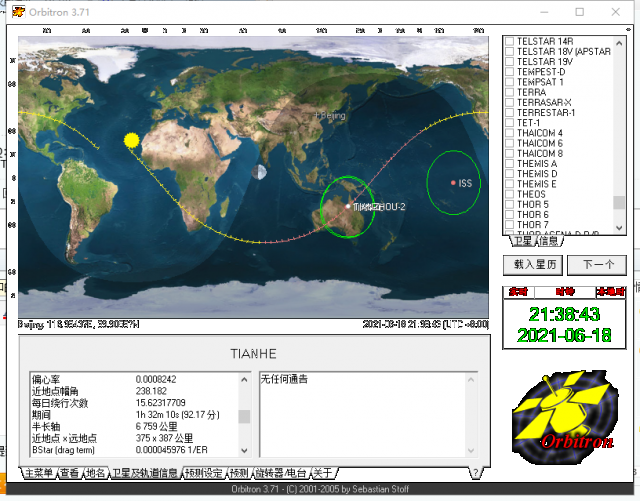Click the Orbitron satellite logo image
Screen dimensions: 640x501
click(564, 416)
